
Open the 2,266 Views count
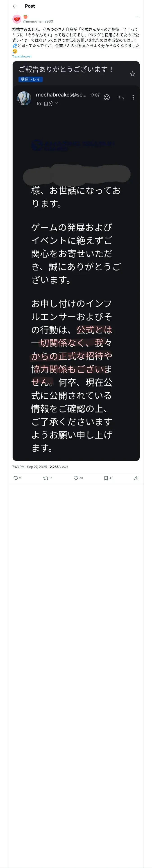point(59,467)
